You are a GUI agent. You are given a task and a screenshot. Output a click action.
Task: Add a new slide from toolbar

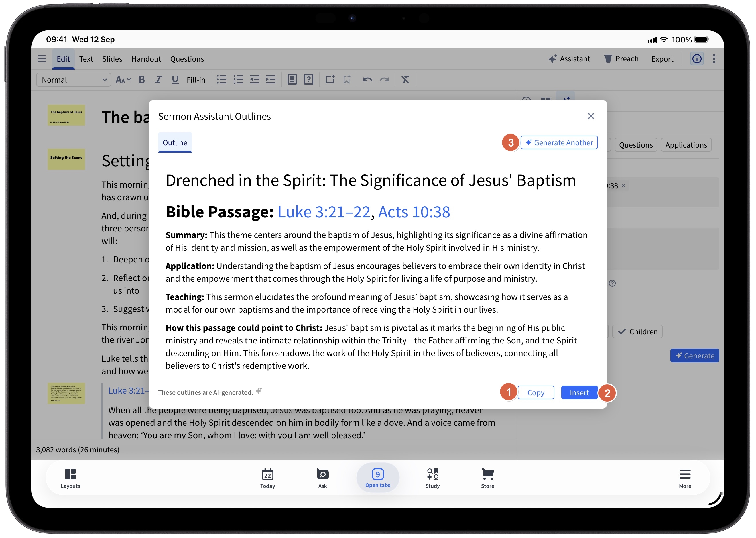[330, 80]
